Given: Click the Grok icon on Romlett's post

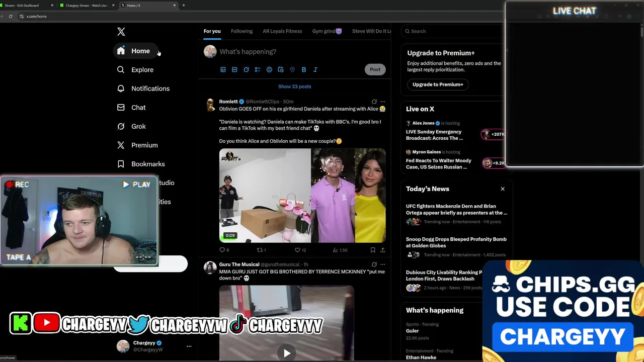Looking at the screenshot, I should [x=374, y=102].
